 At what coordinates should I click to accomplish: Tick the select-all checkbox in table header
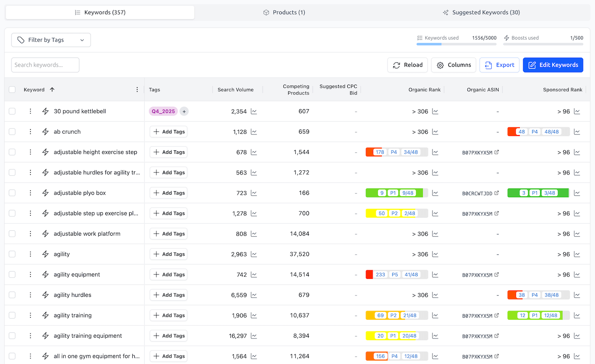click(x=12, y=90)
